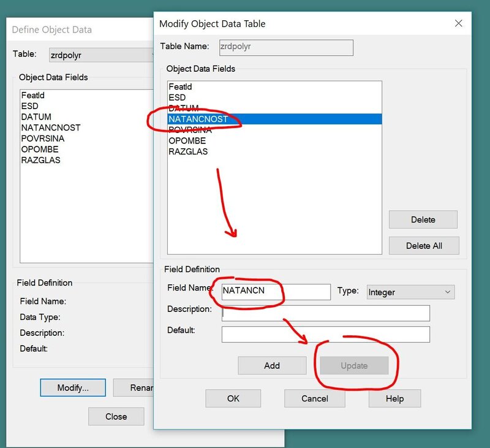Confirm changes with the OK button

pyautogui.click(x=233, y=398)
